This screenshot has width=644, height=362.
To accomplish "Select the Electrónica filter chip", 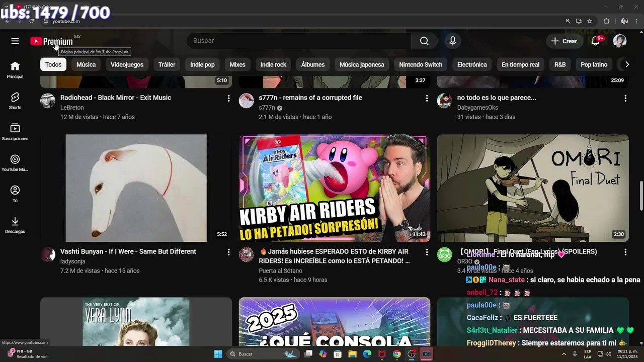I will 472,64.
